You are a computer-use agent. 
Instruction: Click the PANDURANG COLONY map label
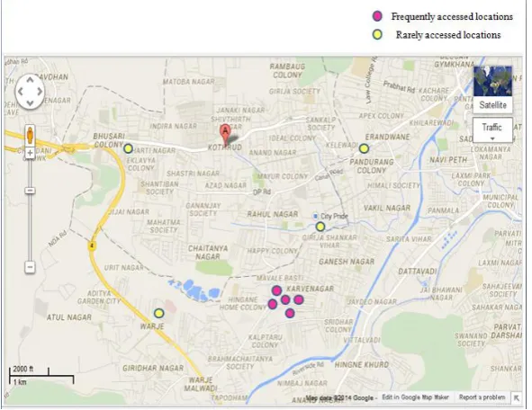372,166
